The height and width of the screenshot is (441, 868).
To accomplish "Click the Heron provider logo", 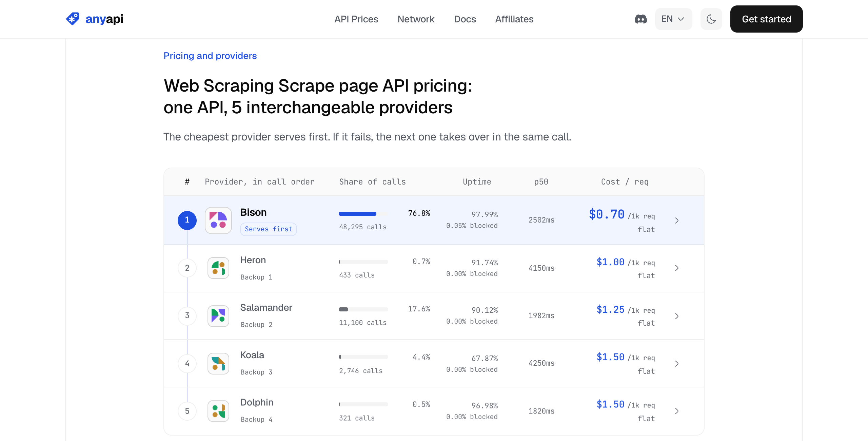I will [x=218, y=268].
